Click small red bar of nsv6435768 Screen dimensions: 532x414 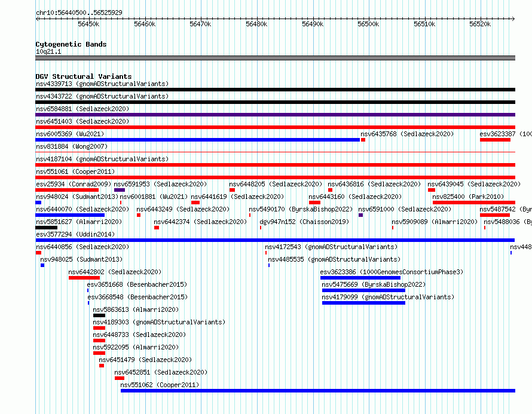click(x=363, y=140)
